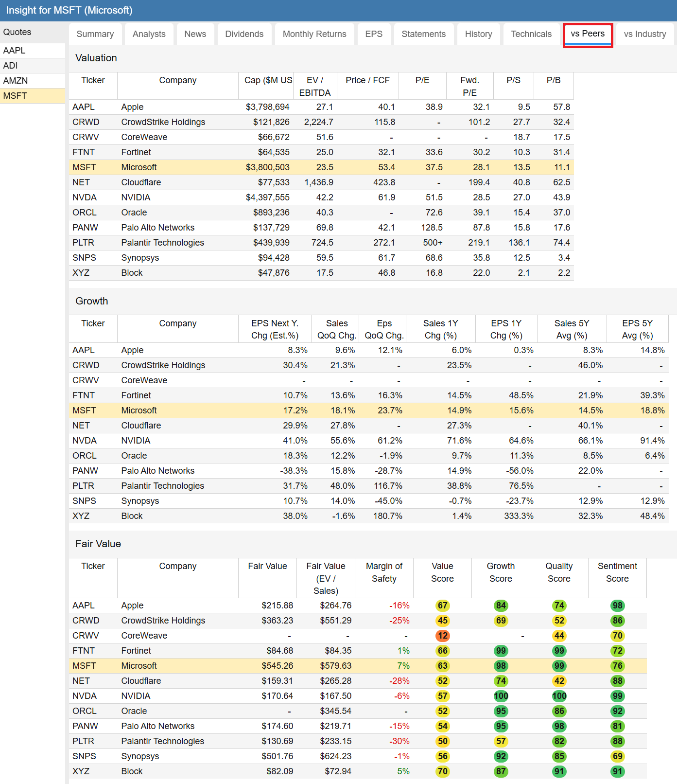Viewport: 677px width, 784px height.
Task: Switch to the vs Industry tab
Action: pyautogui.click(x=645, y=34)
